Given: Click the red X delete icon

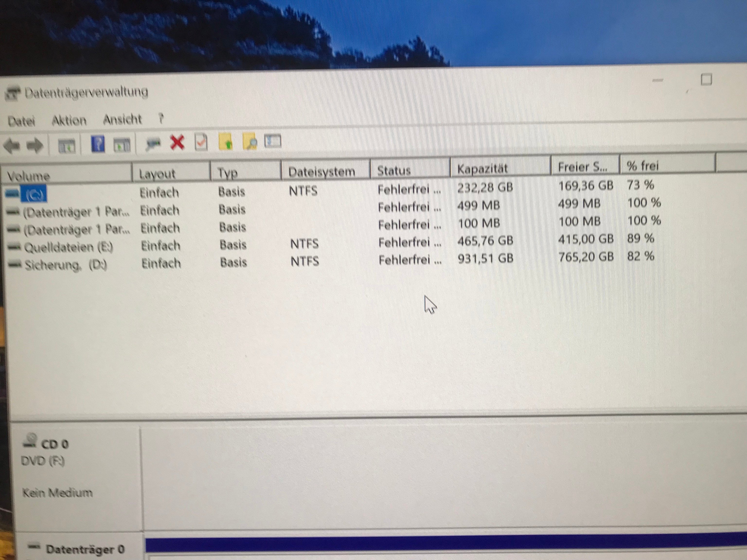Looking at the screenshot, I should click(x=177, y=142).
